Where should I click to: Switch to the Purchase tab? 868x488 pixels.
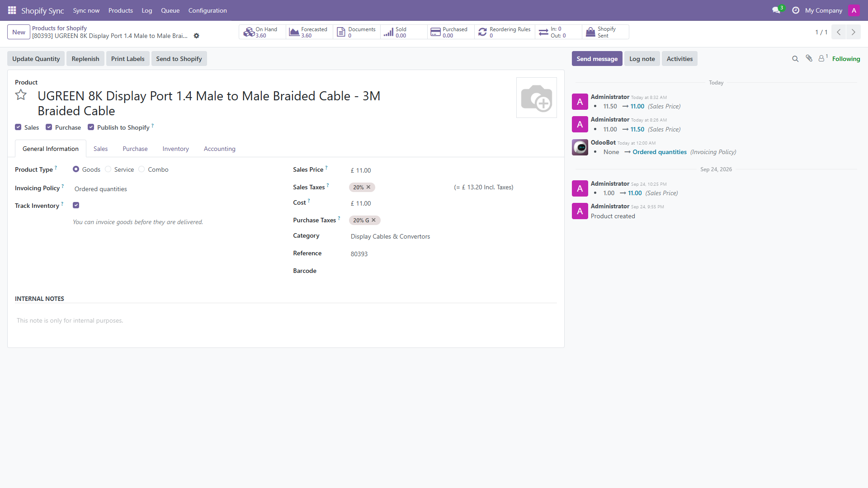click(135, 149)
